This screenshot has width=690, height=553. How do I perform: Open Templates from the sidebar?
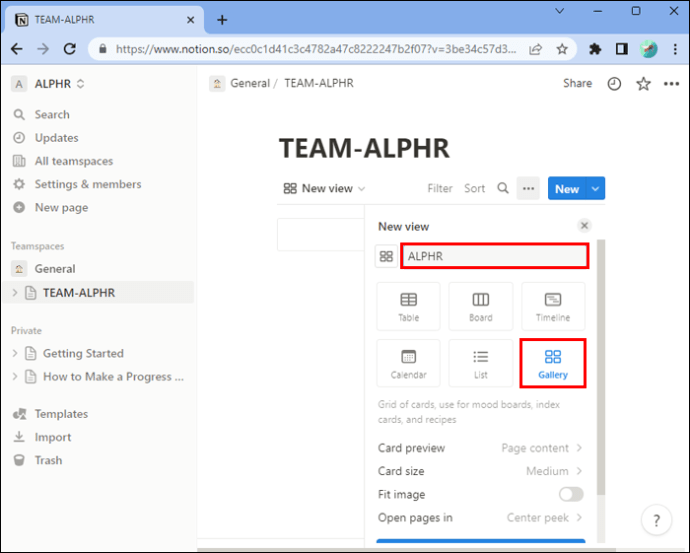(x=61, y=414)
